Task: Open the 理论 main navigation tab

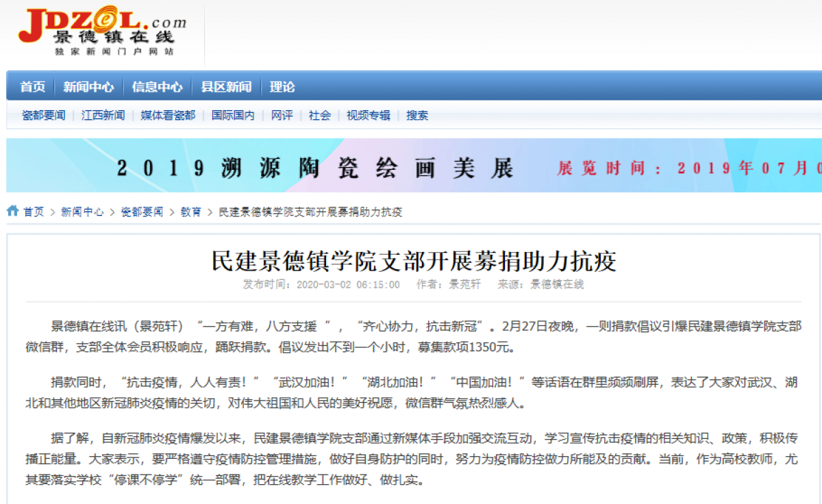Action: [x=282, y=87]
